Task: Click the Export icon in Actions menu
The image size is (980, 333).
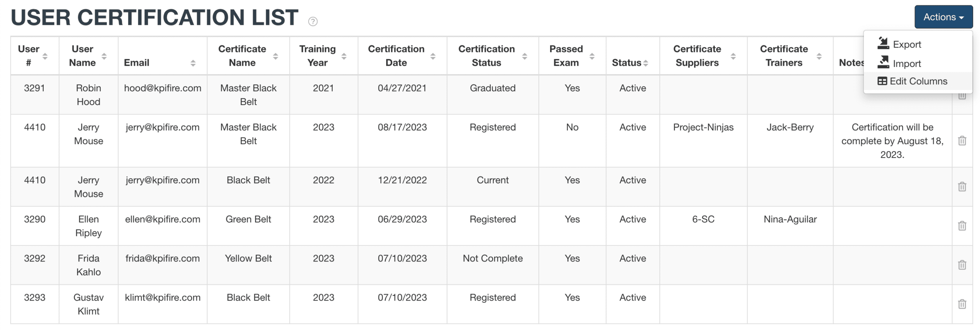Action: point(883,43)
